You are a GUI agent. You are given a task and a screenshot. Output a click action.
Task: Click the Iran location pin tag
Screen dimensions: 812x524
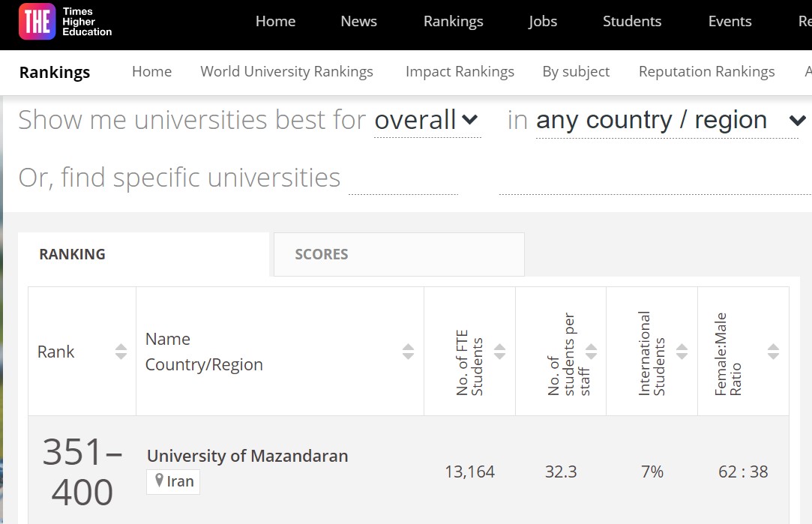coord(173,481)
